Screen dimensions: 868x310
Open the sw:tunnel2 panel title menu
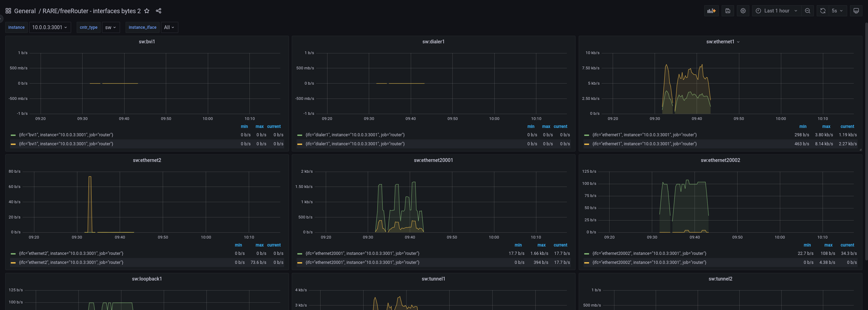pyautogui.click(x=720, y=279)
